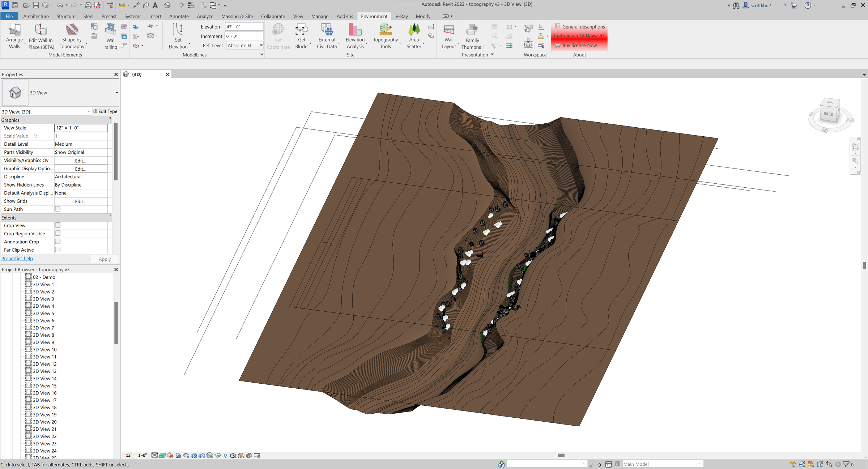This screenshot has width=868, height=469.
Task: Click the Properties help link
Action: (17, 259)
